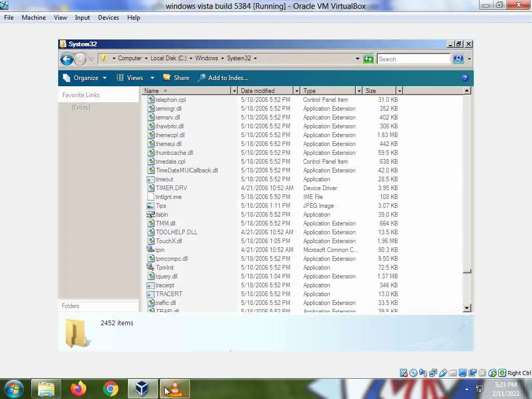The height and width of the screenshot is (399, 532).
Task: Open the Input menu
Action: point(83,18)
